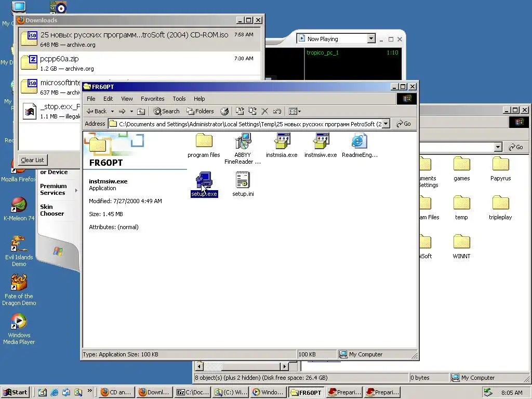The image size is (532, 399).
Task: Select the program files folder
Action: pyautogui.click(x=204, y=145)
